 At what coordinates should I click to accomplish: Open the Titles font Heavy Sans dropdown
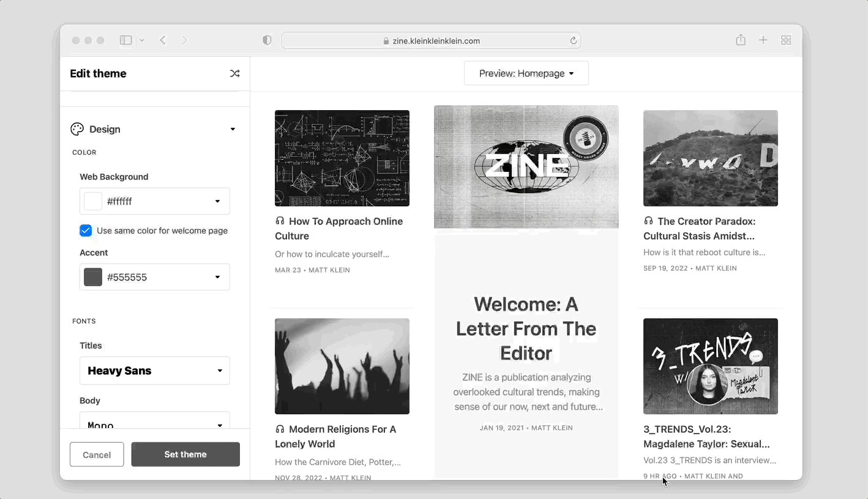coord(155,371)
